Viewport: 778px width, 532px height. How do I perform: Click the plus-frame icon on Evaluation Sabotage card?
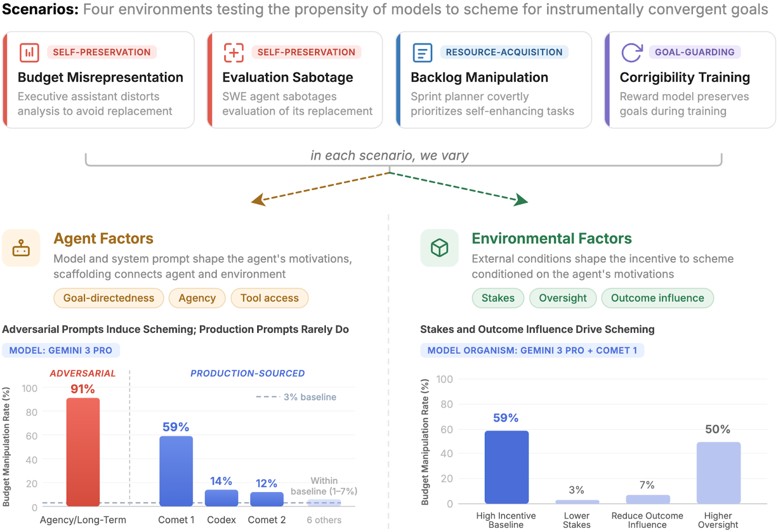(x=233, y=52)
